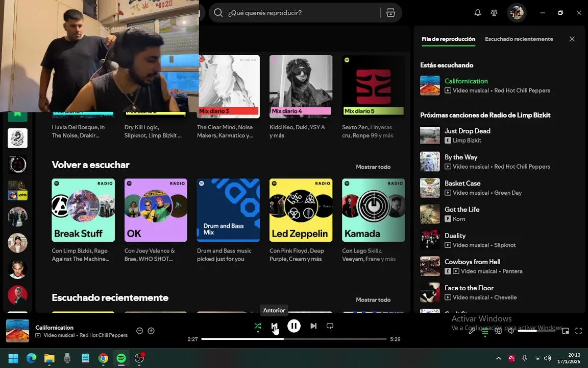The image size is (588, 368).
Task: Click the hide-song minus circle icon
Action: (139, 331)
